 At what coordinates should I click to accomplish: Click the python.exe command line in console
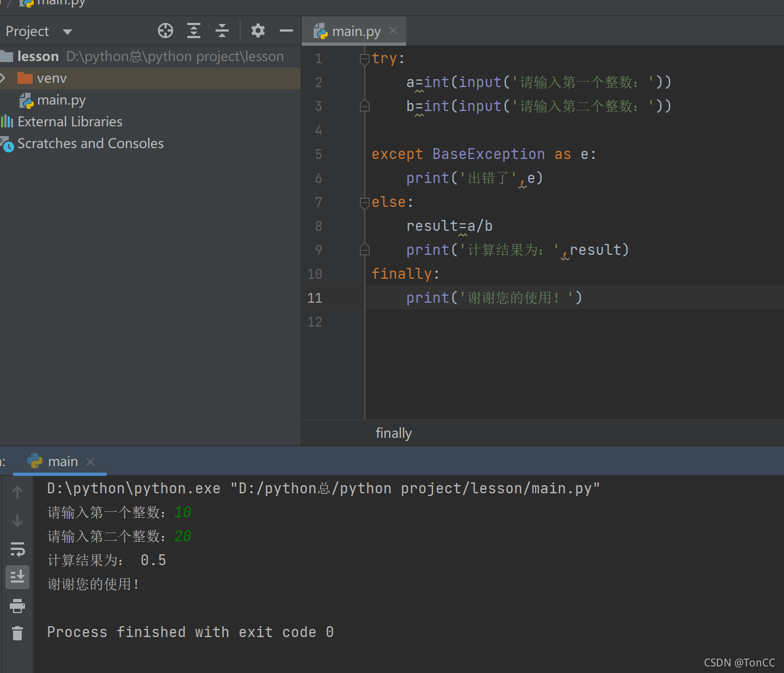(x=323, y=488)
